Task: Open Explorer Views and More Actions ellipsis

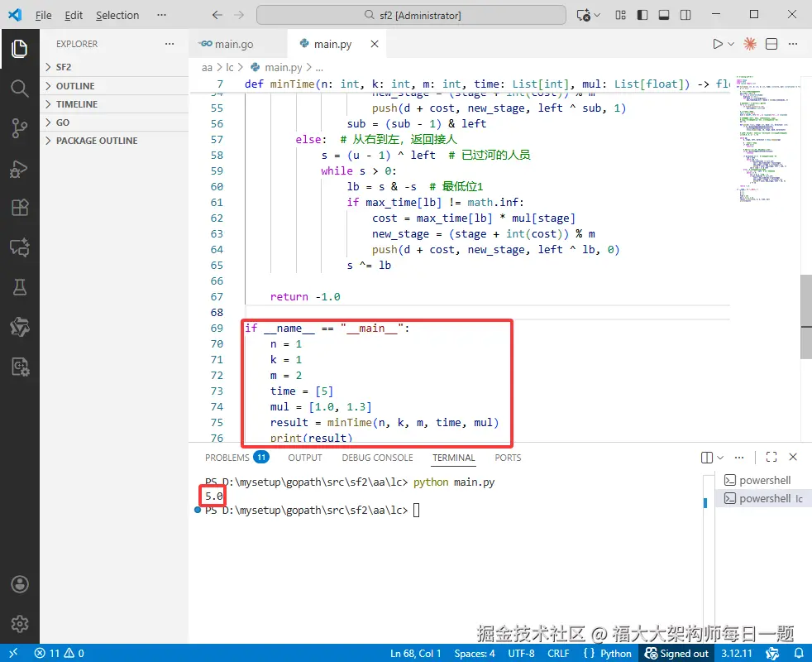Action: [x=170, y=44]
